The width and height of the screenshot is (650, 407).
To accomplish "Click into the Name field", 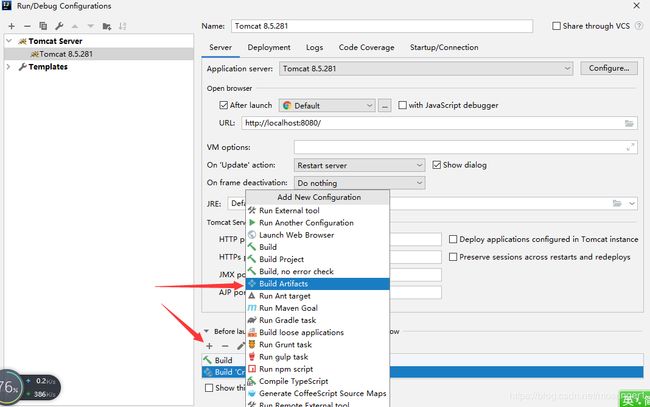I will tap(382, 26).
